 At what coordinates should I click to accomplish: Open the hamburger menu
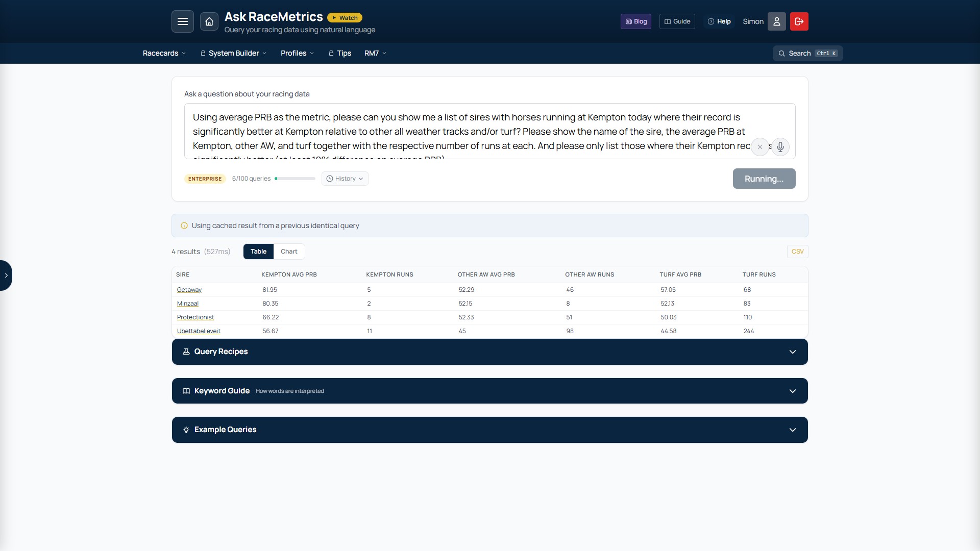tap(182, 21)
